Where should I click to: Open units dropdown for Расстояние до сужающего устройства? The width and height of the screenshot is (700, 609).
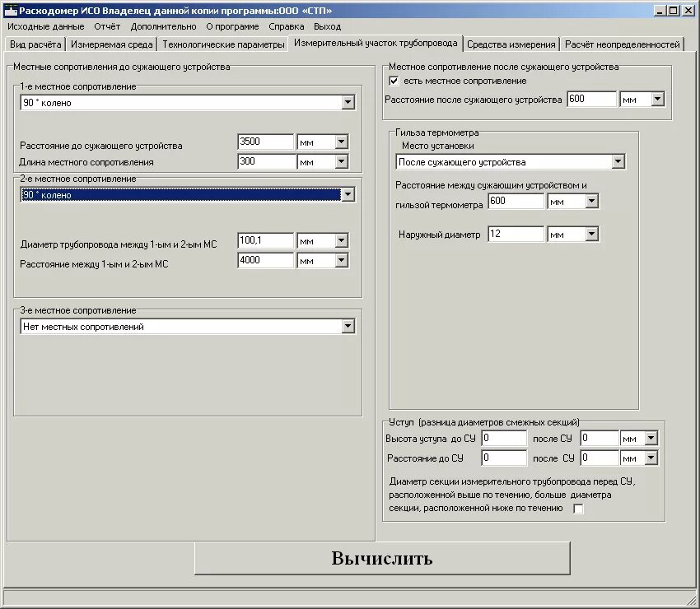[342, 142]
